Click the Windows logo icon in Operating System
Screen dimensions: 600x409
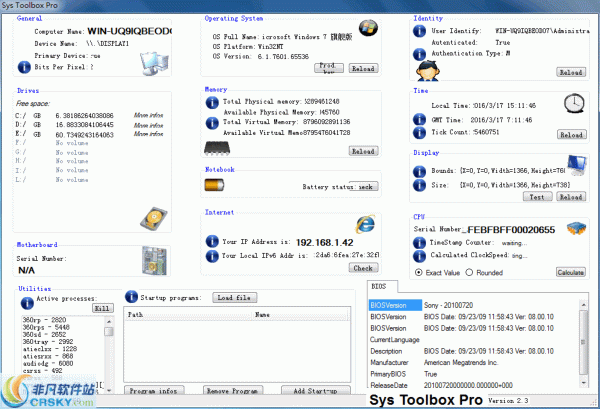(x=368, y=28)
